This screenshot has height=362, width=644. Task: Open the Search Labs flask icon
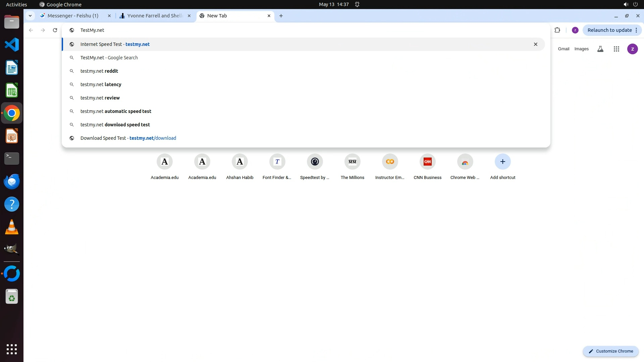click(x=600, y=49)
